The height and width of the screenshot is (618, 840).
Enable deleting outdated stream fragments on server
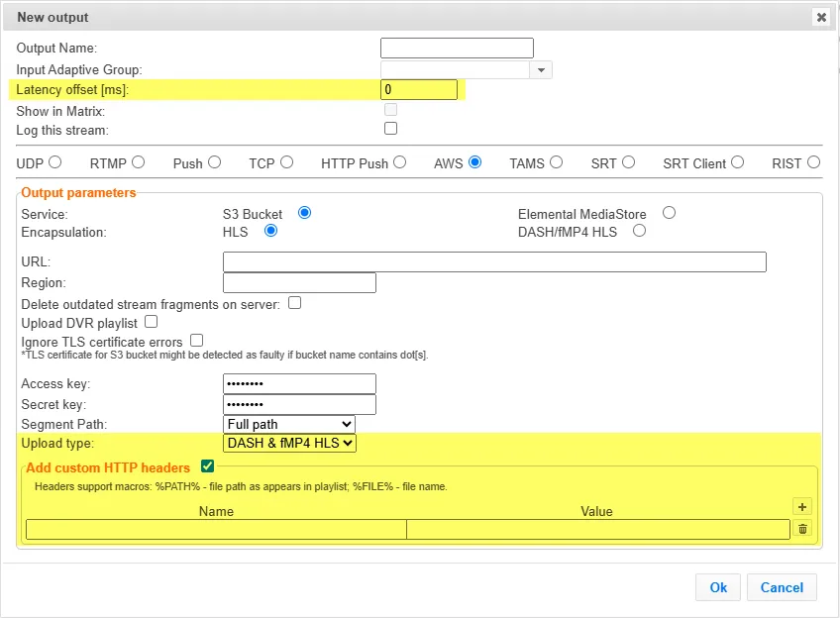294,303
